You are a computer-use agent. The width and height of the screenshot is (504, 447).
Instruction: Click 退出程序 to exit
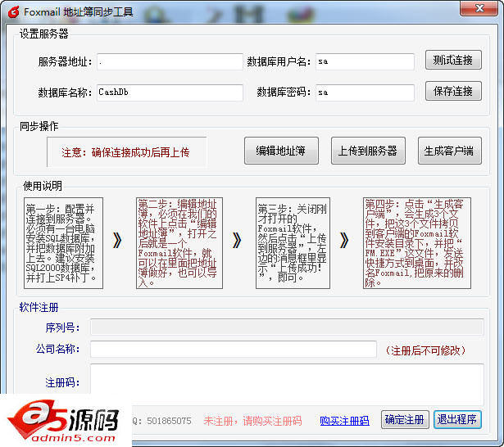pos(457,419)
